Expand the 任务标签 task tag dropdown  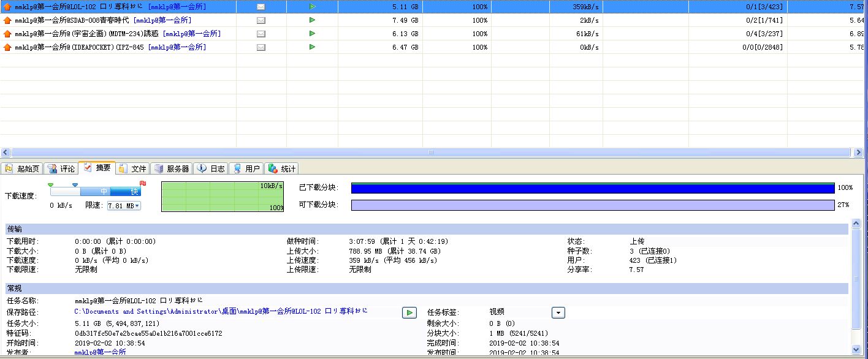click(558, 313)
